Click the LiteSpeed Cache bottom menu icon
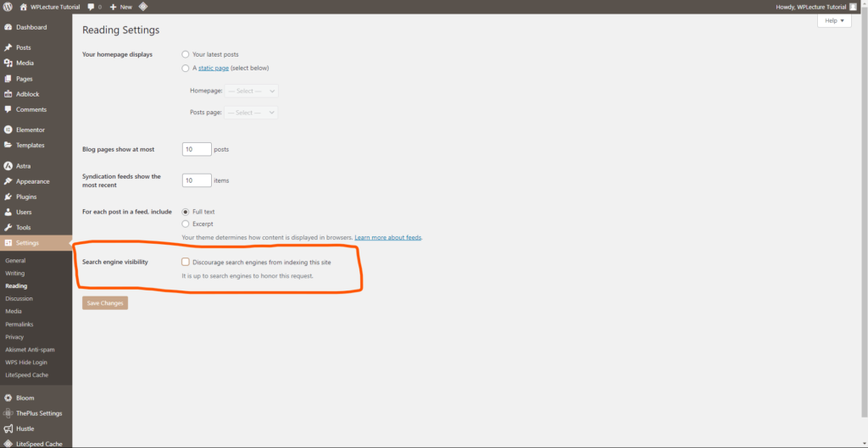Viewport: 868px width, 448px height. click(8, 444)
